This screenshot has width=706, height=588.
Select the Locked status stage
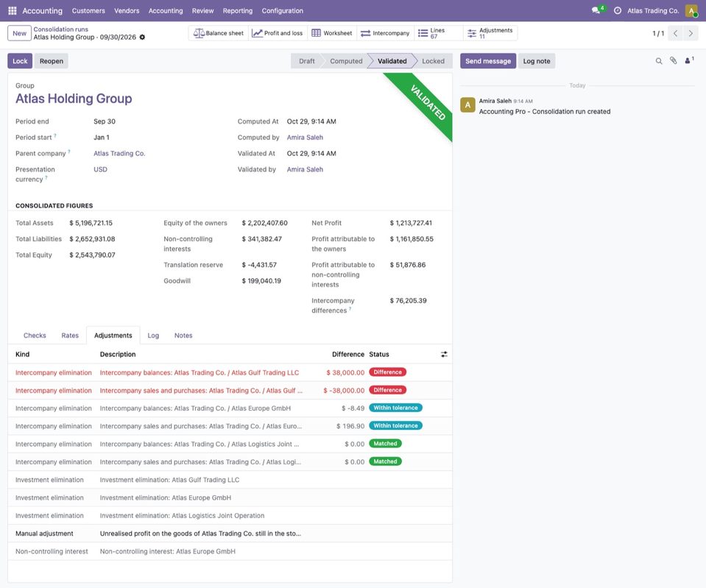[433, 61]
